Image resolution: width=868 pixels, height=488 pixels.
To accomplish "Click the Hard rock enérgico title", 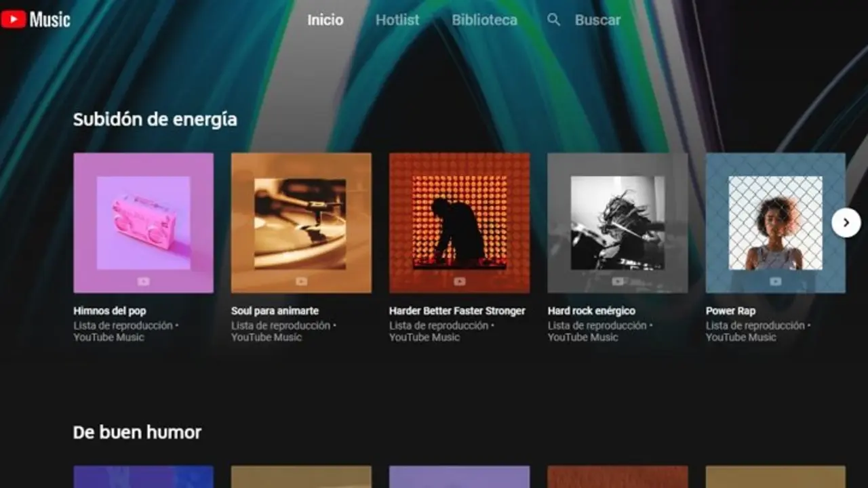I will [591, 311].
